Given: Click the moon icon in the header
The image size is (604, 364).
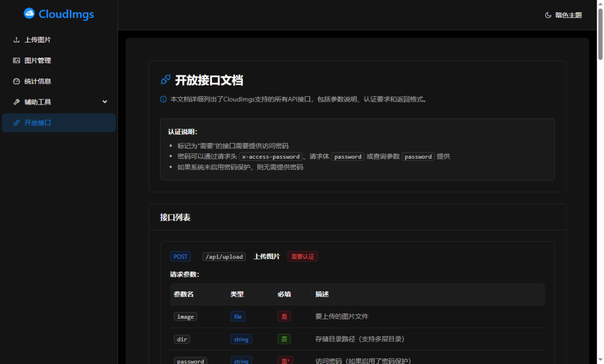Looking at the screenshot, I should 547,15.
